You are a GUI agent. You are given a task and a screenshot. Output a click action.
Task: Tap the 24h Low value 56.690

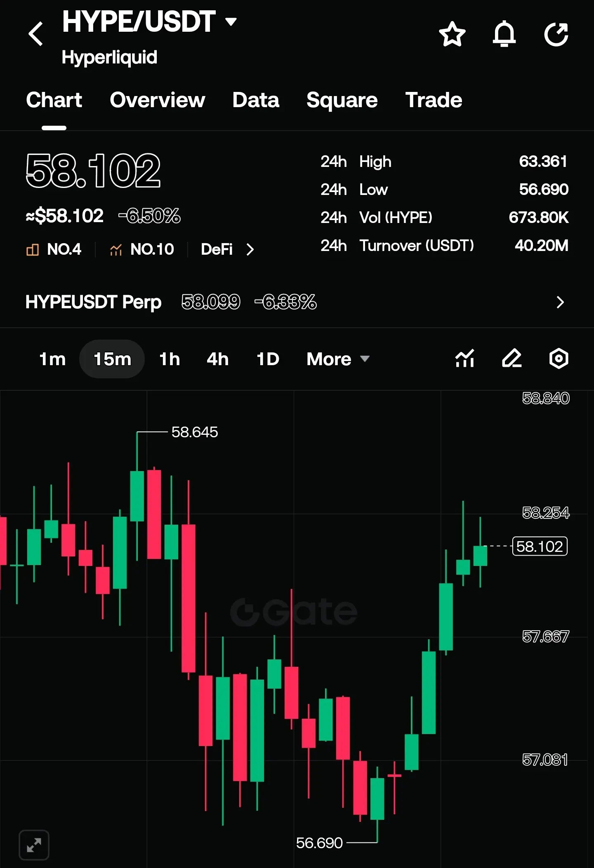544,190
